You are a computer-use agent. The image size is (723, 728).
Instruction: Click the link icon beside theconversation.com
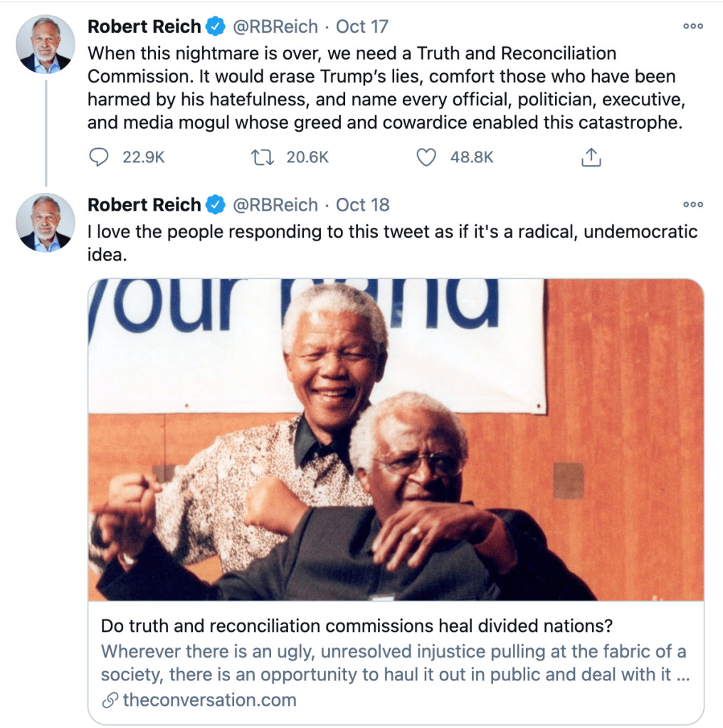click(110, 700)
